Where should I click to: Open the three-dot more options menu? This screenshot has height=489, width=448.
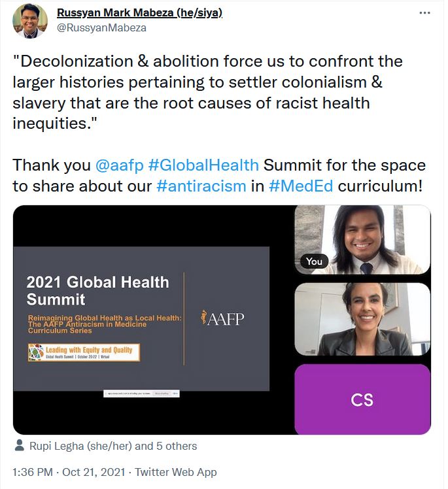point(424,13)
